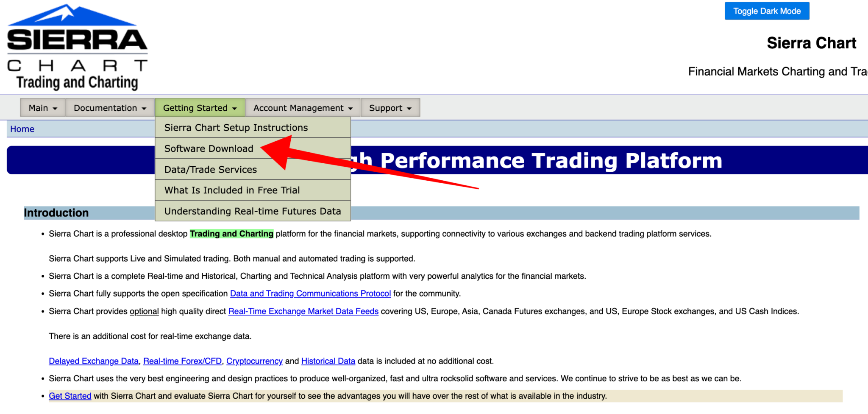
Task: Open the Account Management dropdown
Action: [302, 108]
